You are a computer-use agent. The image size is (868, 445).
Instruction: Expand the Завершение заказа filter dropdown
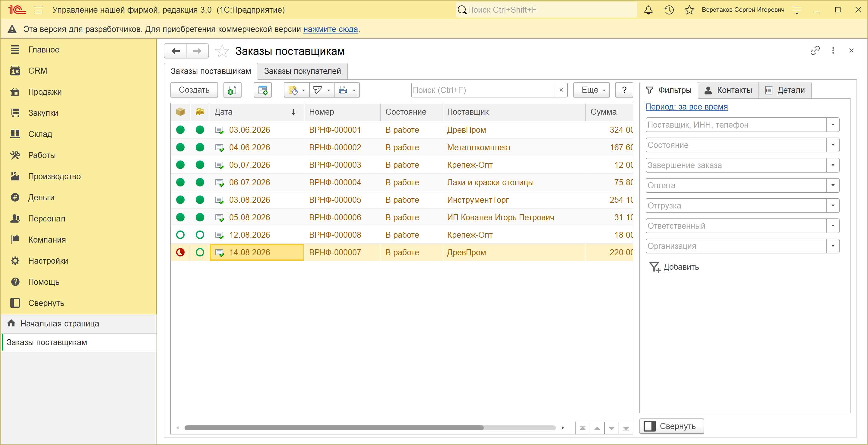833,165
